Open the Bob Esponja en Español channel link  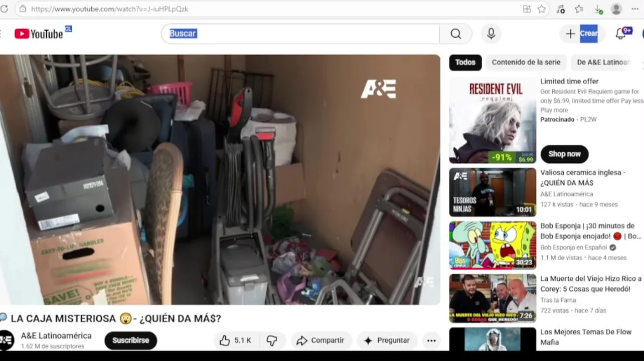[x=574, y=247]
